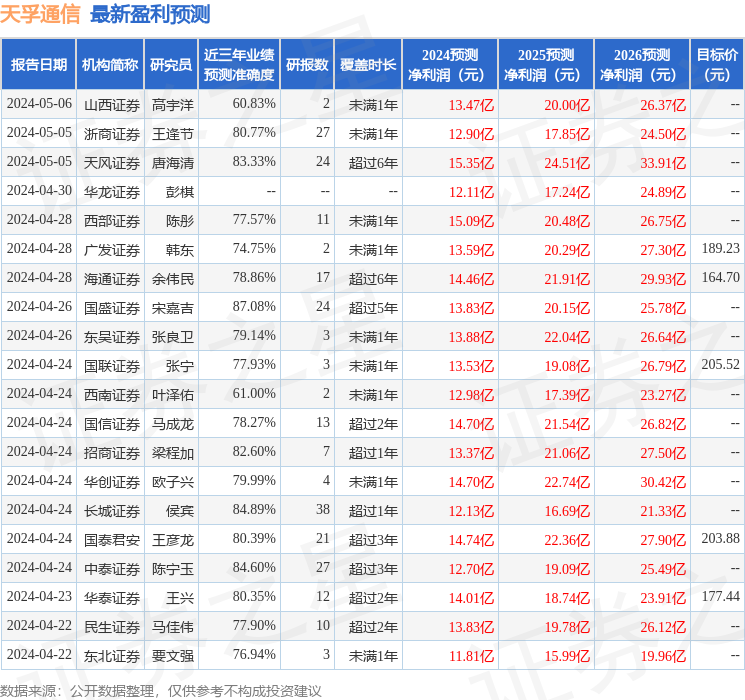The image size is (745, 700).
Task: Select the 东北证券 institution cell
Action: click(112, 656)
